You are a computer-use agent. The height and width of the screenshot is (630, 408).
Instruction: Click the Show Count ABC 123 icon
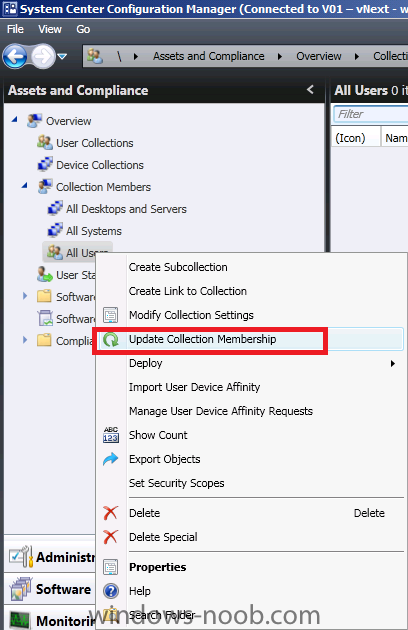click(x=111, y=435)
